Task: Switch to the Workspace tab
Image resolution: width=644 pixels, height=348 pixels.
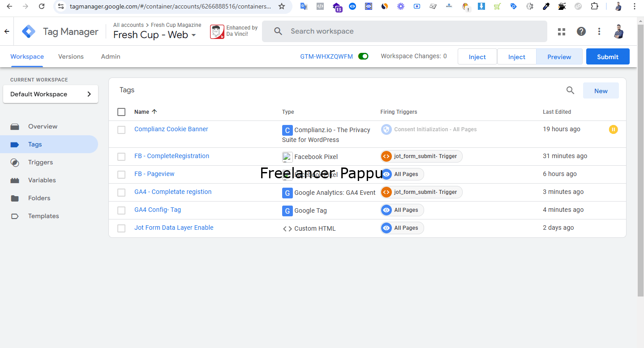Action: [27, 56]
